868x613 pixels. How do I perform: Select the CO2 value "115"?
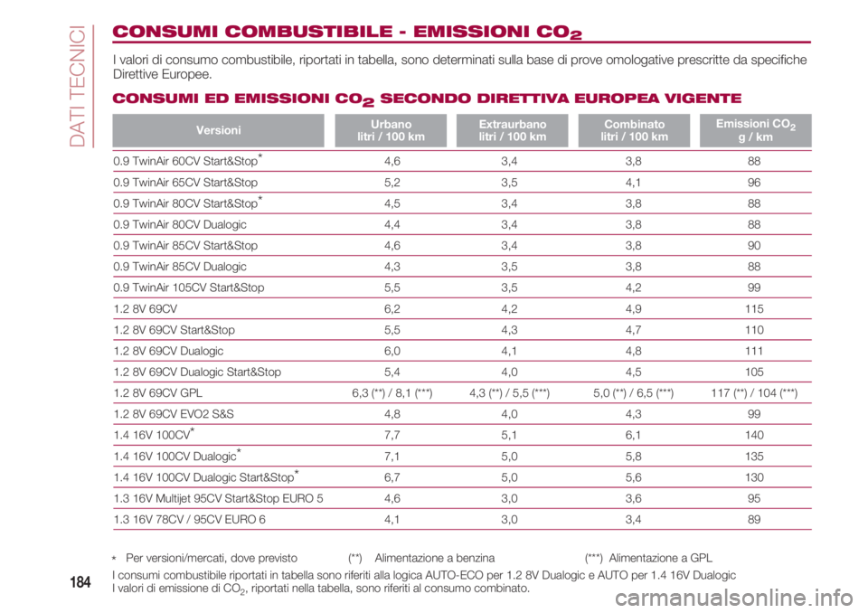[754, 308]
